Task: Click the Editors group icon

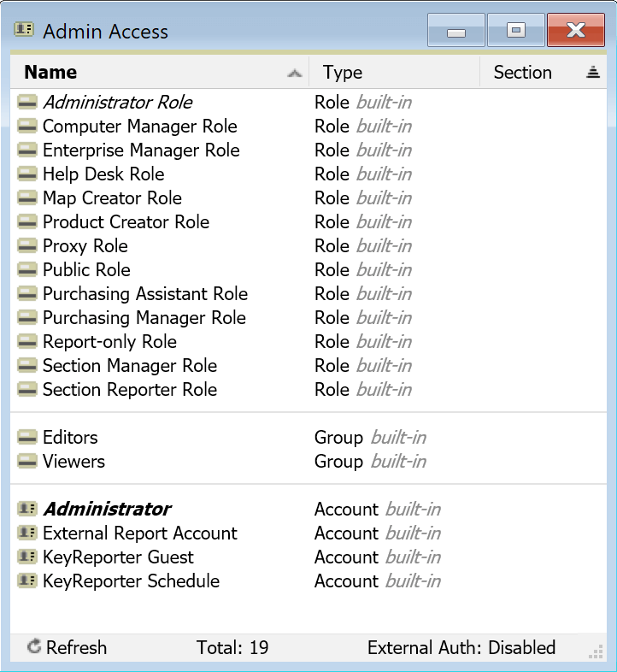Action: tap(27, 438)
